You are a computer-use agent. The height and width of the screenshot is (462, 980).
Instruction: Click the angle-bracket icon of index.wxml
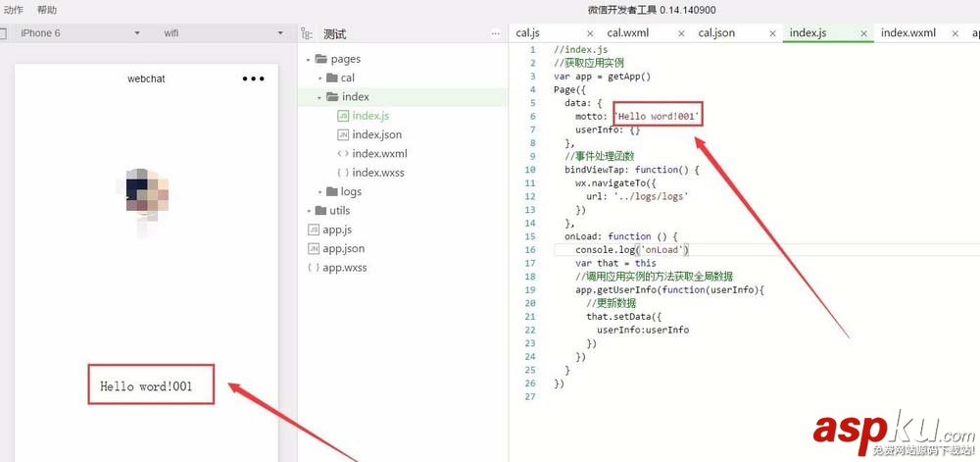(x=342, y=153)
